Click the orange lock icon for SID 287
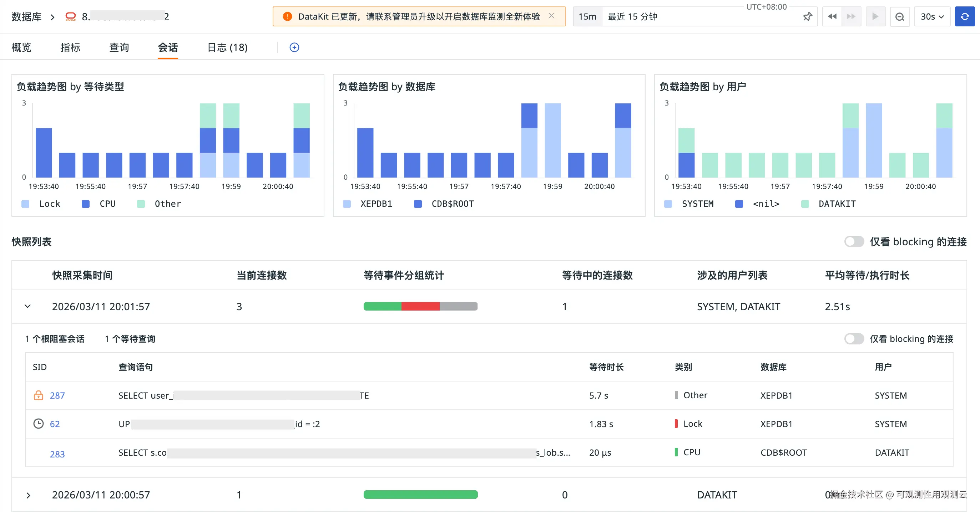This screenshot has height=512, width=980. click(x=39, y=395)
